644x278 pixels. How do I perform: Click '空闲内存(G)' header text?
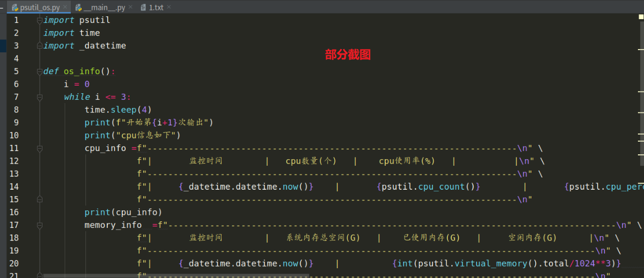pyautogui.click(x=532, y=238)
